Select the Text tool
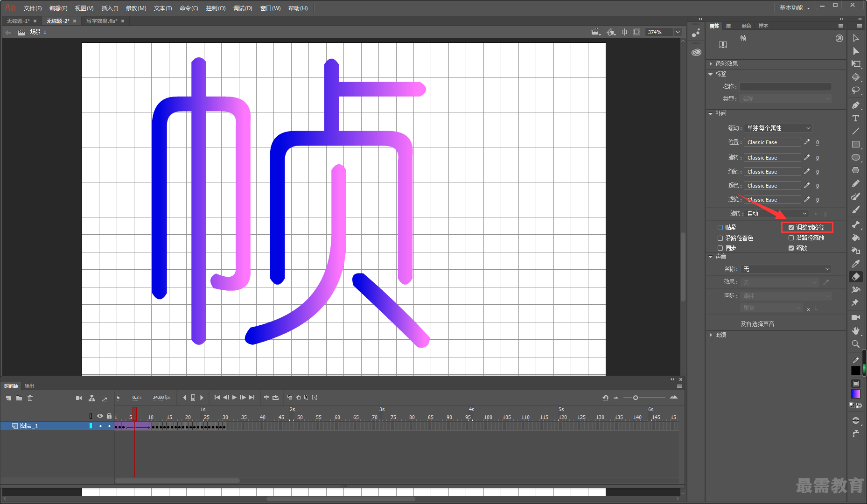867x504 pixels. (856, 118)
